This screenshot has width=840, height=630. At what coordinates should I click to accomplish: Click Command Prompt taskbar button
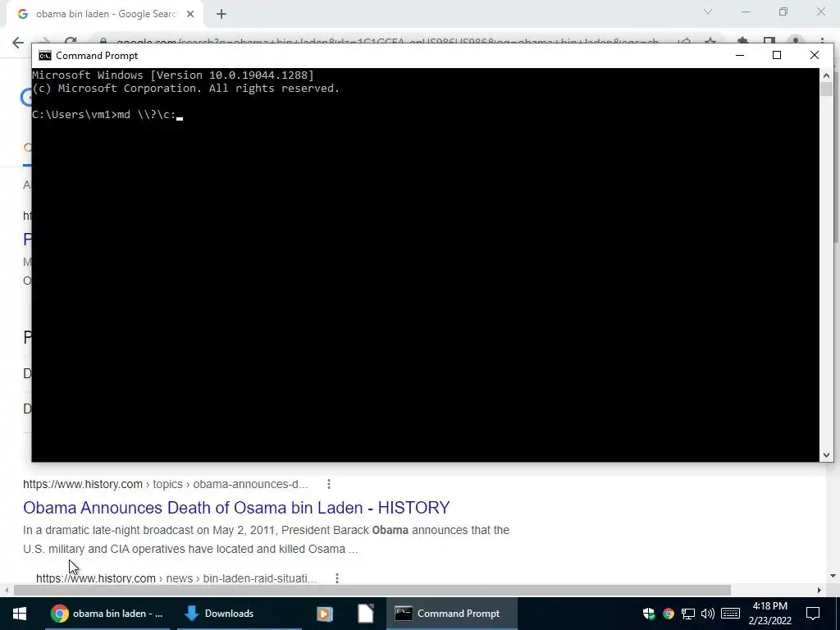point(452,614)
